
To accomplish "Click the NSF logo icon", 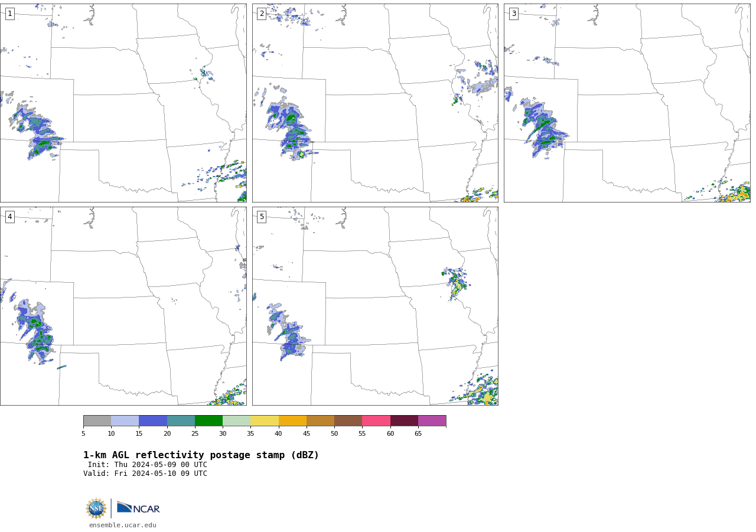I will click(x=96, y=508).
